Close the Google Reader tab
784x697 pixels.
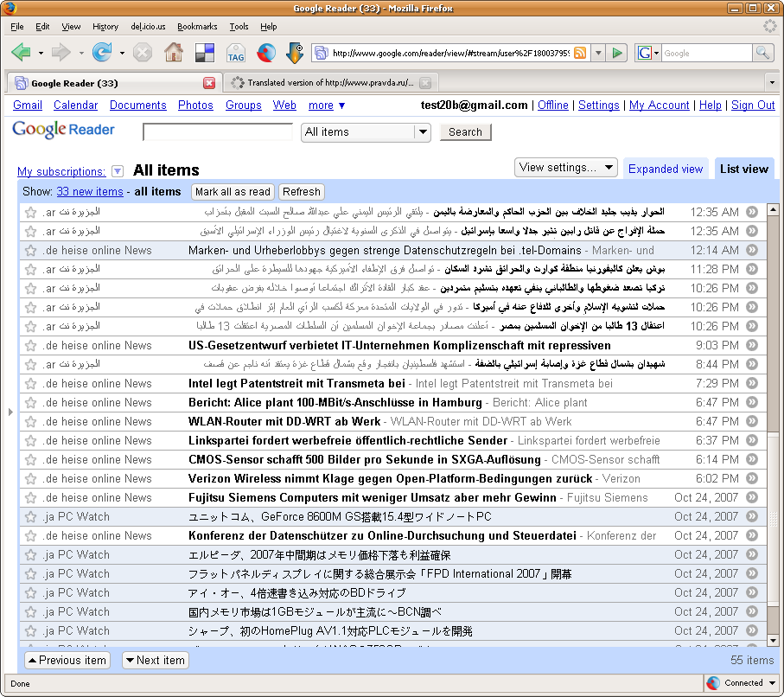[x=209, y=83]
